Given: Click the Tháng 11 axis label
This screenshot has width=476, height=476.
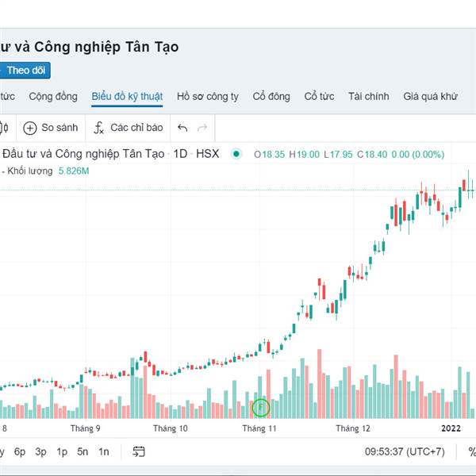Looking at the screenshot, I should pyautogui.click(x=259, y=428).
